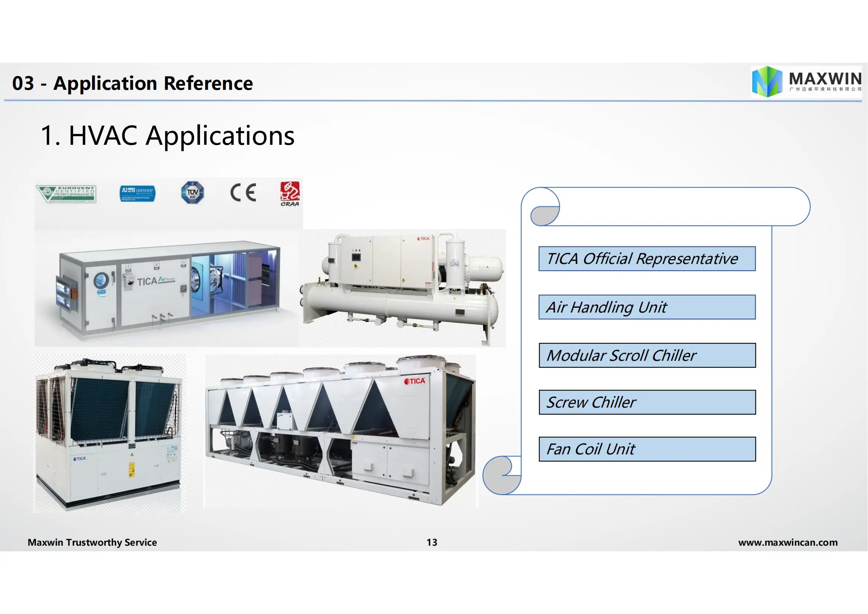Select the TICA Official Representative box

[x=647, y=259]
